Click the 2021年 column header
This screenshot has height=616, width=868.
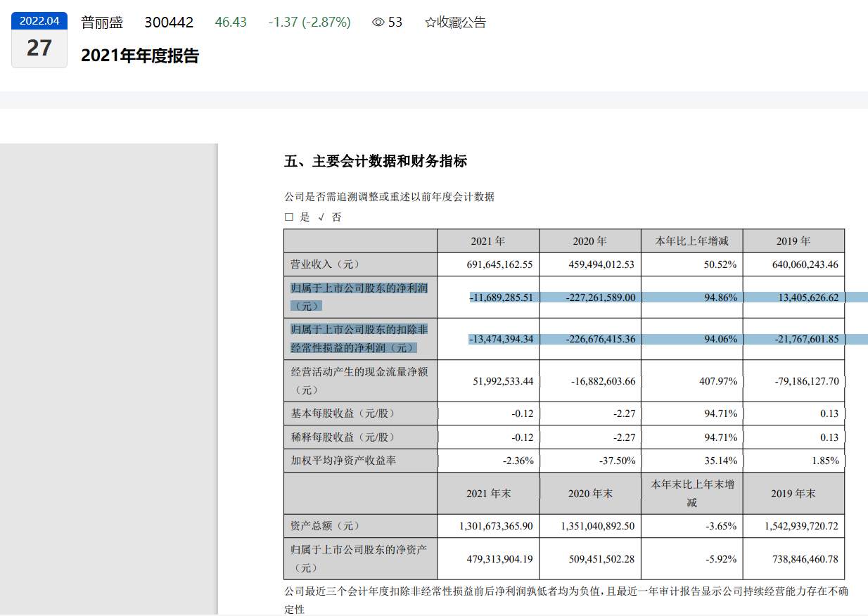pyautogui.click(x=488, y=241)
